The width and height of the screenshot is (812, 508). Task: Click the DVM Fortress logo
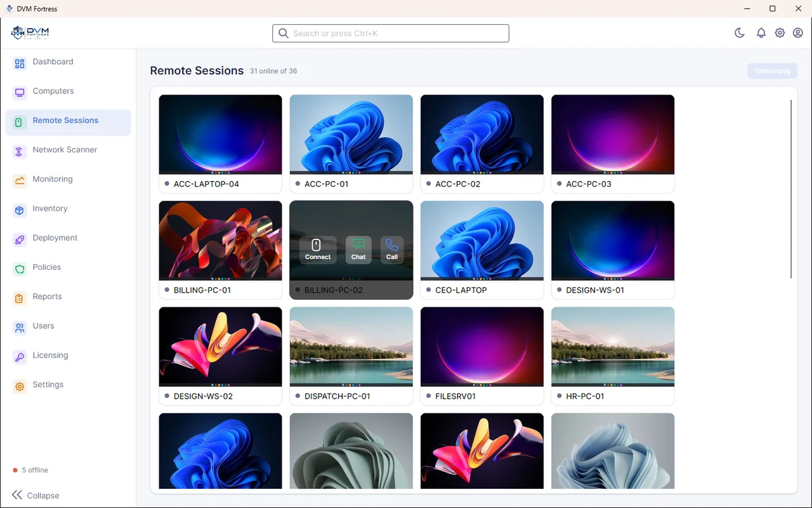click(x=30, y=33)
